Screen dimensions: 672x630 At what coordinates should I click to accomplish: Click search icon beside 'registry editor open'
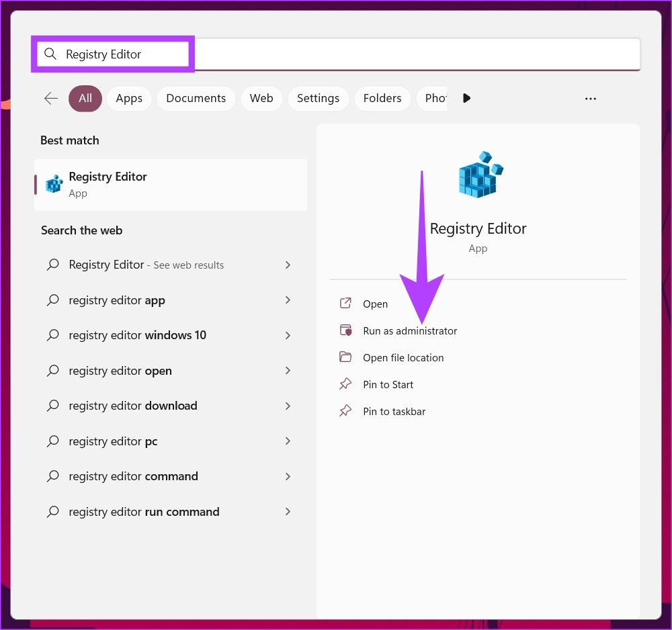[52, 371]
